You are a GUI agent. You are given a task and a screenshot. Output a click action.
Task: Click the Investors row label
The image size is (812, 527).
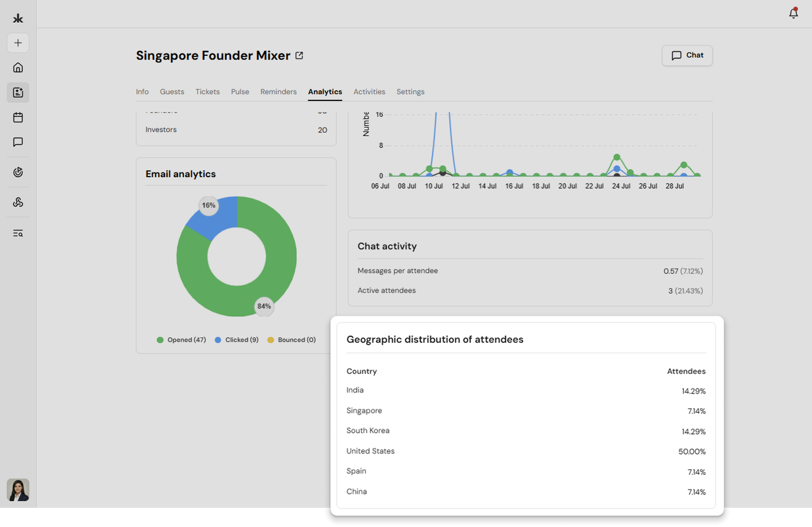[161, 130]
